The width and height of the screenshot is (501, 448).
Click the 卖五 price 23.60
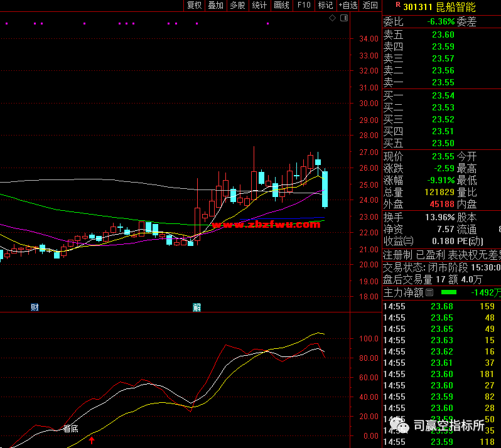[443, 35]
